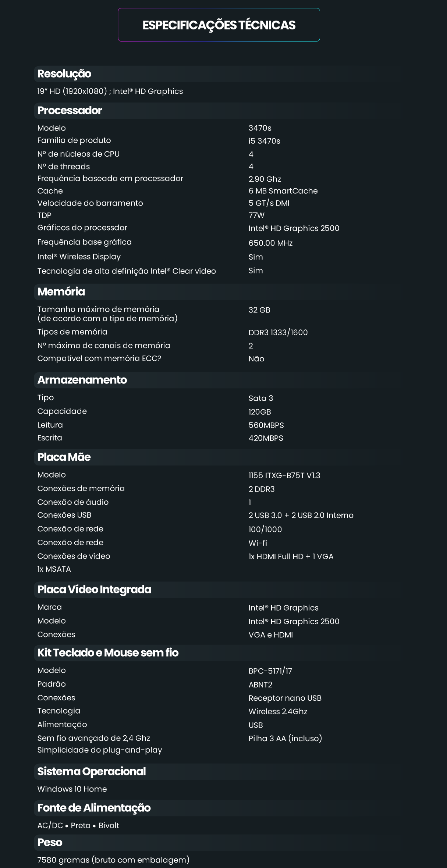Screen dimensions: 447x868
Task: Select the Peso section heading
Action: click(50, 842)
